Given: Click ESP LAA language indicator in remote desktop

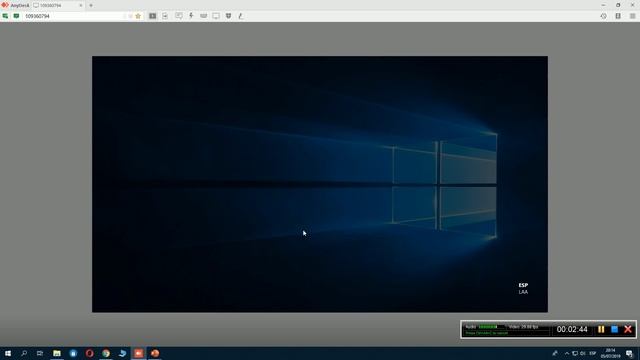Looking at the screenshot, I should click(x=523, y=289).
